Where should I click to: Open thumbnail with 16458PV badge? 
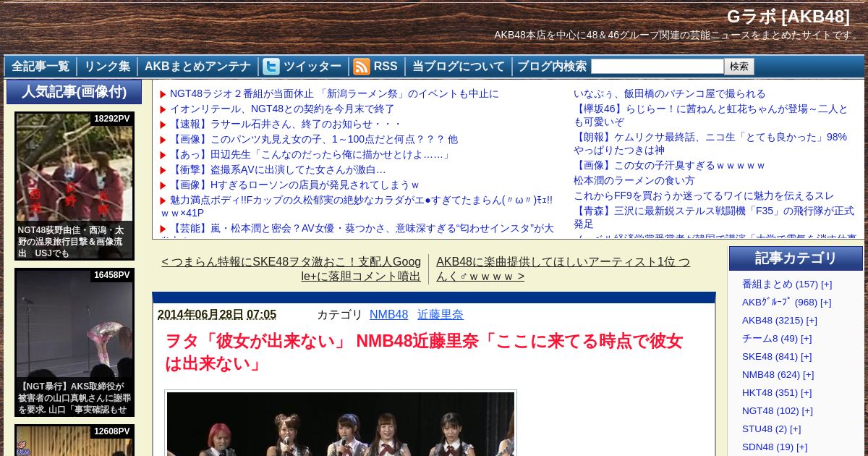pos(75,342)
